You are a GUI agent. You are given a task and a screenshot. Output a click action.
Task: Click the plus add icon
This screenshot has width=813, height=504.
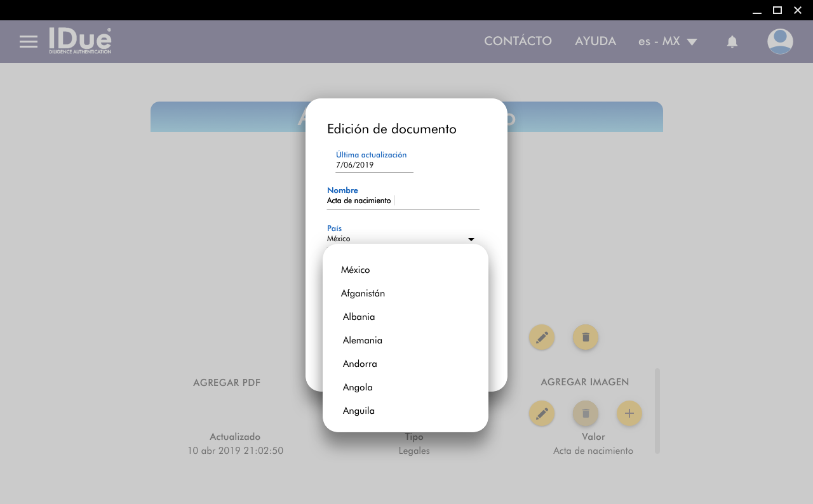coord(629,413)
